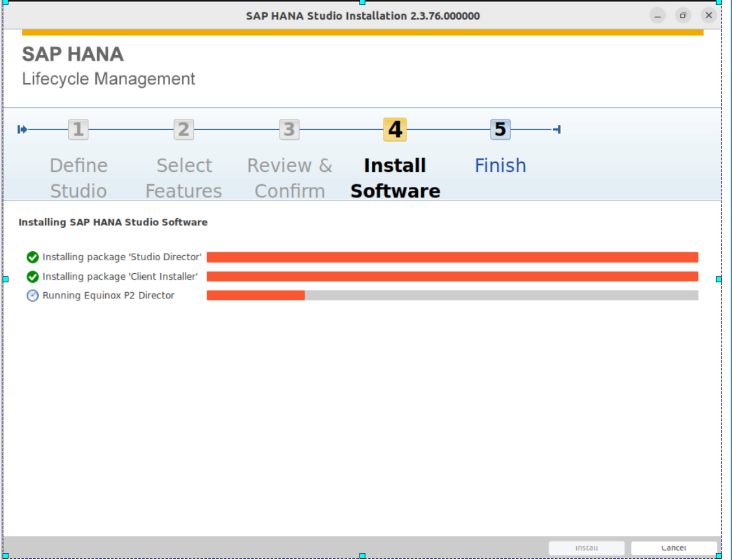The image size is (732, 560).
Task: Click the wizard end marker icon
Action: coord(557,129)
